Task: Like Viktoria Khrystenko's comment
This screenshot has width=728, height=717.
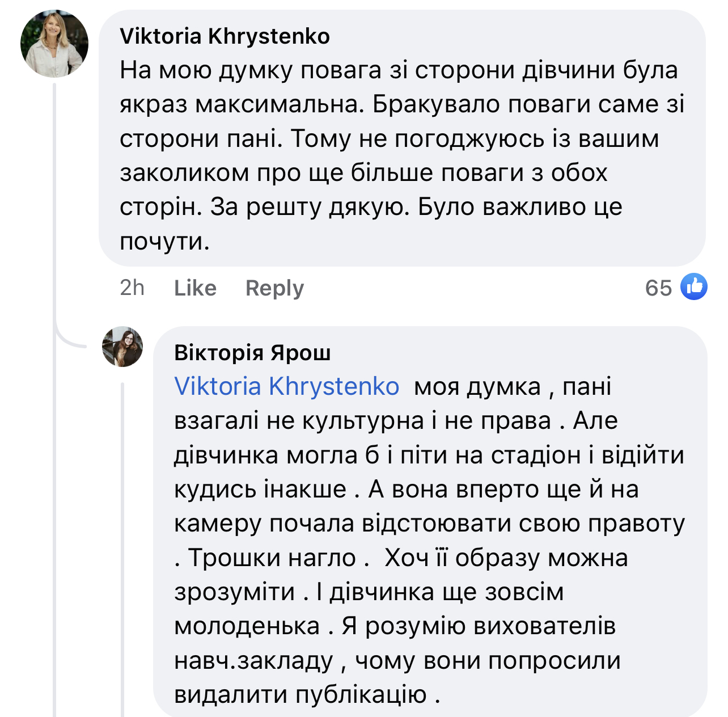Action: click(195, 288)
